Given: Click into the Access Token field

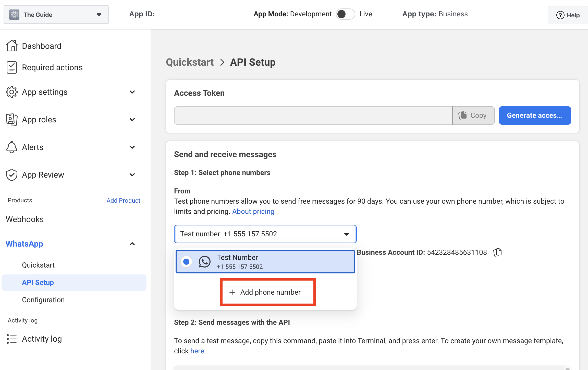Looking at the screenshot, I should (x=313, y=115).
